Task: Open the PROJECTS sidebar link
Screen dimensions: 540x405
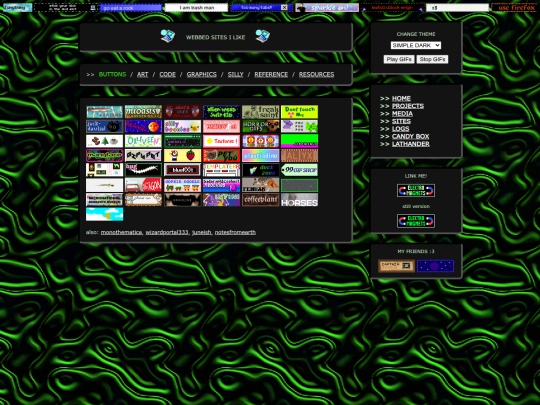Action: pyautogui.click(x=408, y=106)
